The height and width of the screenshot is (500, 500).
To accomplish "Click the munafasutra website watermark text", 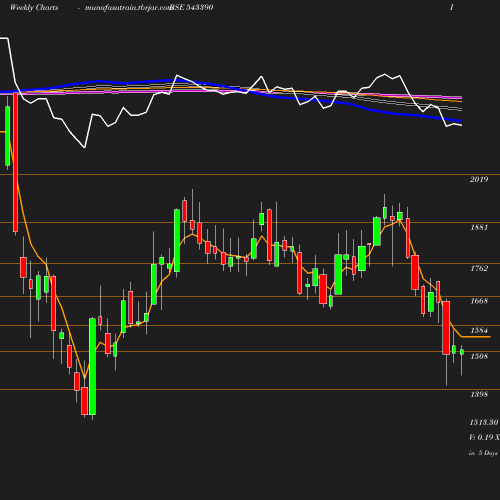I will [x=128, y=8].
